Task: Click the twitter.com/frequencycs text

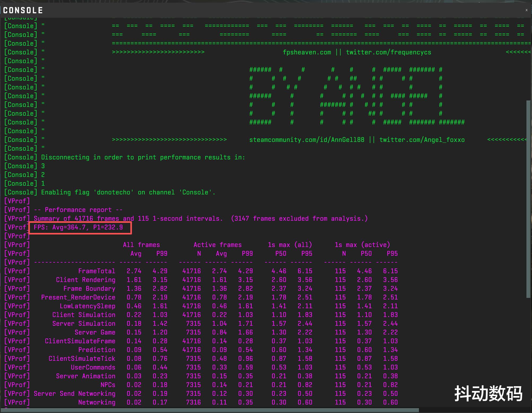Action: [x=388, y=52]
